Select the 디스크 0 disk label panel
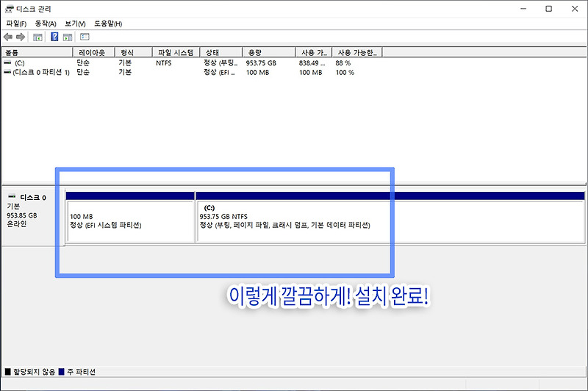The image size is (588, 391). [33, 217]
